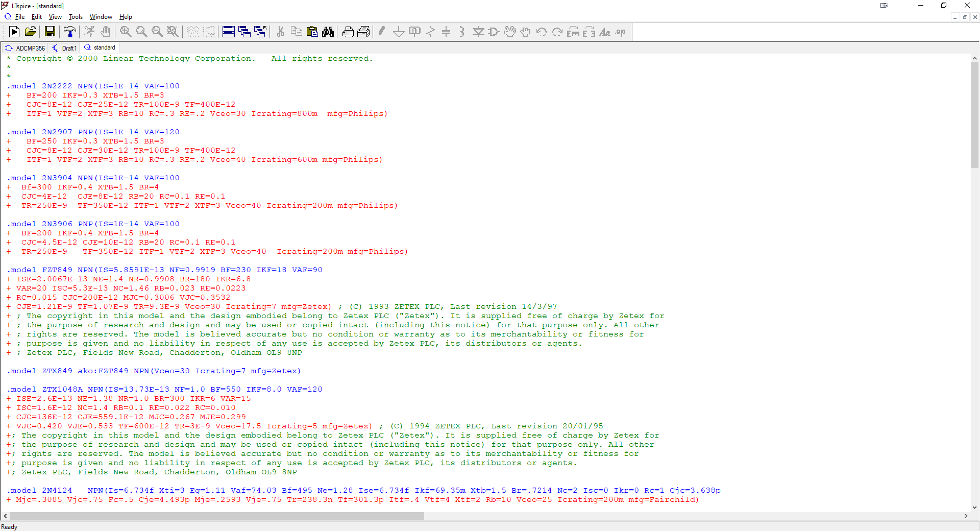Save the file with the floppy disk icon
Screen dimensions: 980x531
click(x=50, y=32)
